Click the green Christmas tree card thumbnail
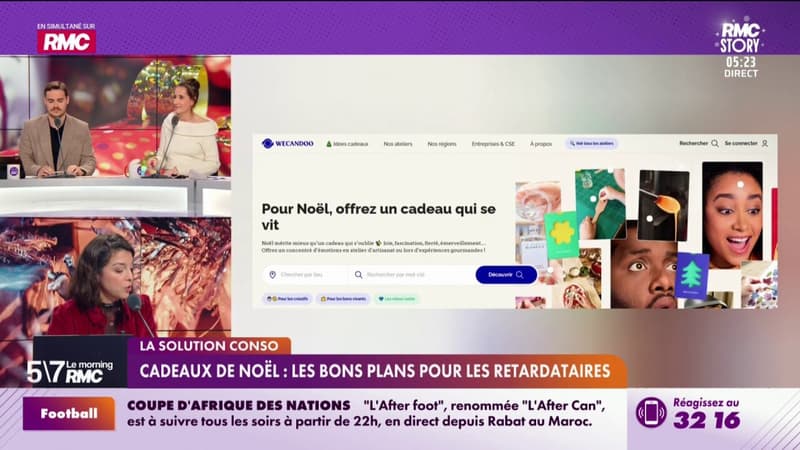Screen dimensions: 800x450 click(x=691, y=276)
